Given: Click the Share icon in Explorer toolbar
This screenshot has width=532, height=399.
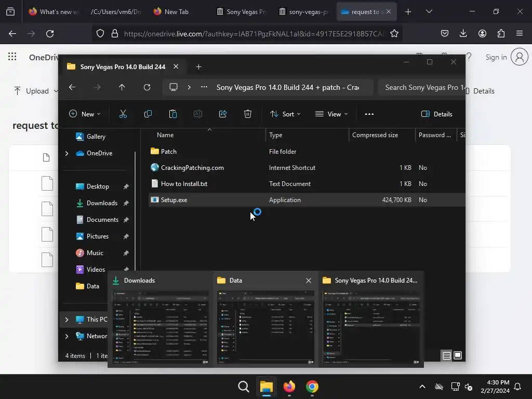Looking at the screenshot, I should pyautogui.click(x=223, y=114).
